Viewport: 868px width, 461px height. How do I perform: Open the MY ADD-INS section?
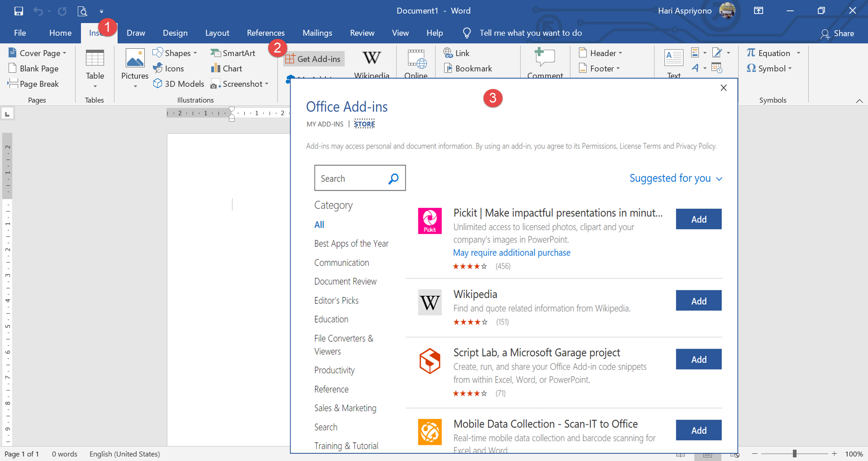pyautogui.click(x=325, y=124)
